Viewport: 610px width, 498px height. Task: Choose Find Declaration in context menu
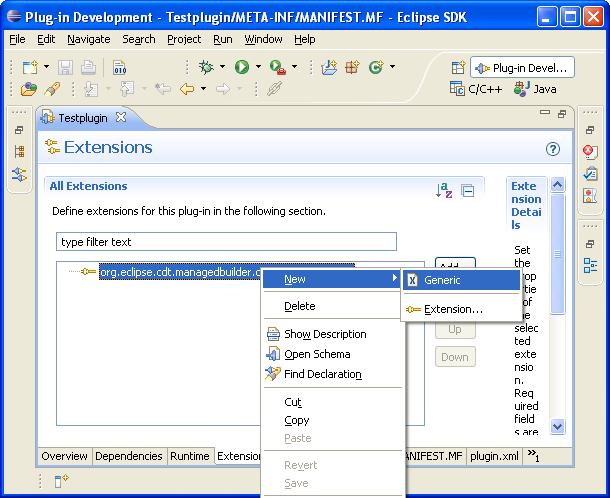[x=331, y=374]
